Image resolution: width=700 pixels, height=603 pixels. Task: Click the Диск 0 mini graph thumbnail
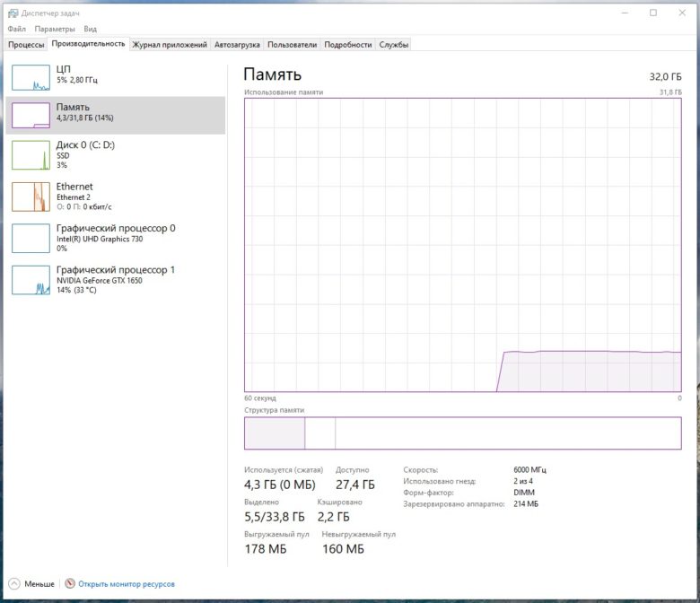[x=31, y=155]
